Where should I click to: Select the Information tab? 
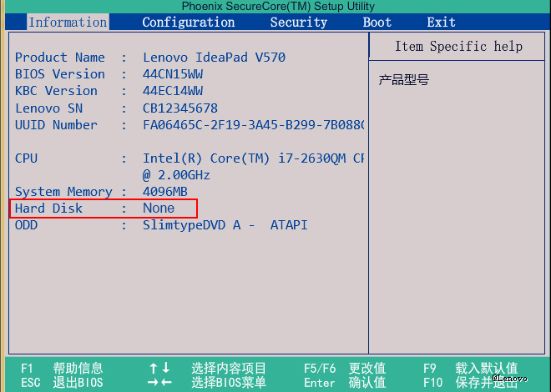tap(68, 23)
